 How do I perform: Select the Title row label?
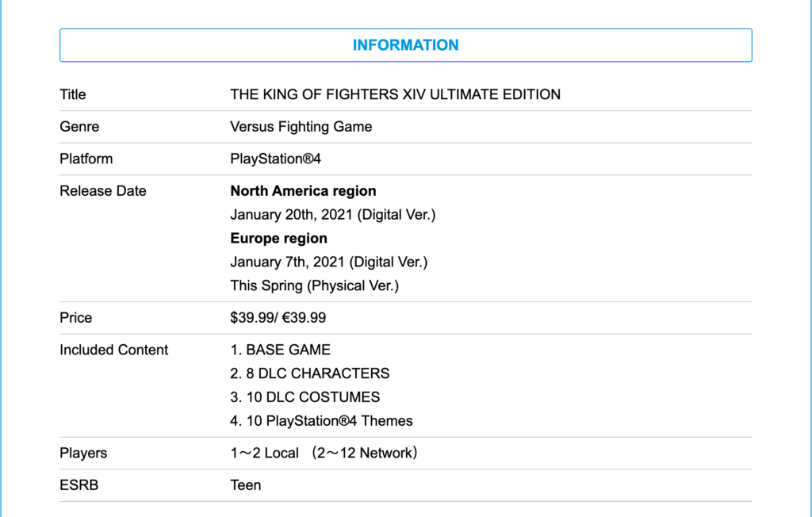pos(72,94)
